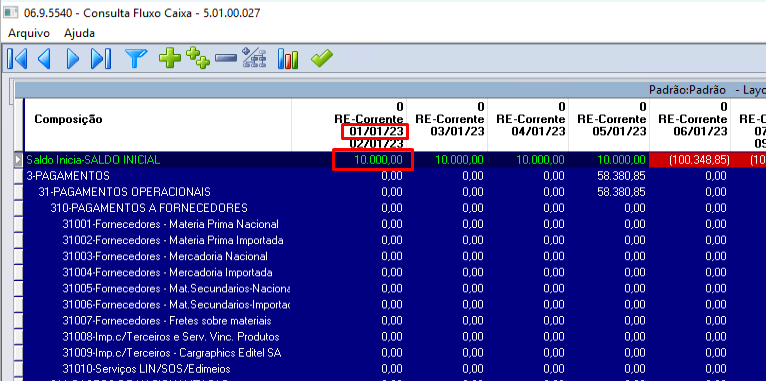This screenshot has width=766, height=381.
Task: Select the 3-PAGAMENTOS row
Action: 394,176
